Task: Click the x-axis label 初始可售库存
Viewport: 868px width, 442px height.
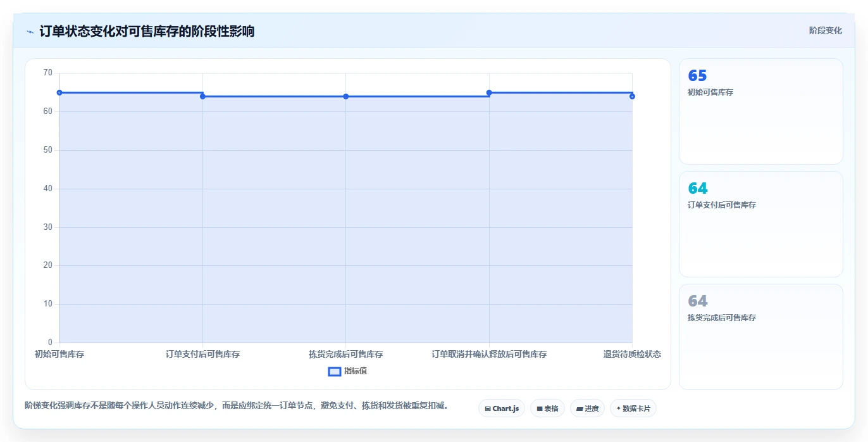Action: [x=59, y=354]
